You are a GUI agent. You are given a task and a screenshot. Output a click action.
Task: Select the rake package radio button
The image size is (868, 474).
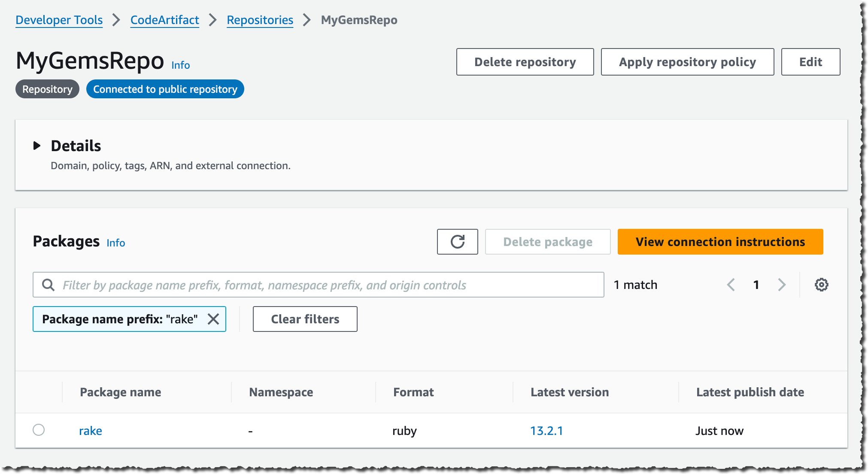coord(39,430)
